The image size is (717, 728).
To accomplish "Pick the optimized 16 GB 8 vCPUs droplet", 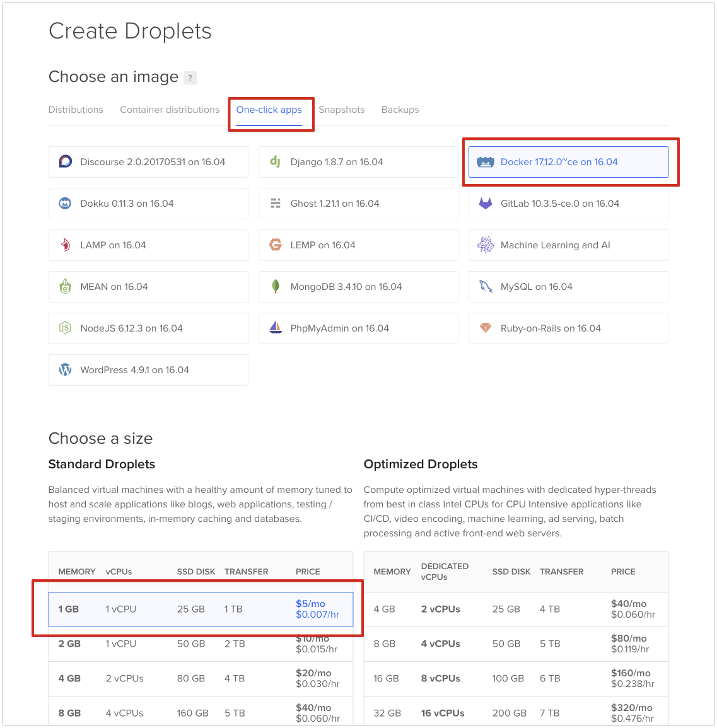I will 516,679.
